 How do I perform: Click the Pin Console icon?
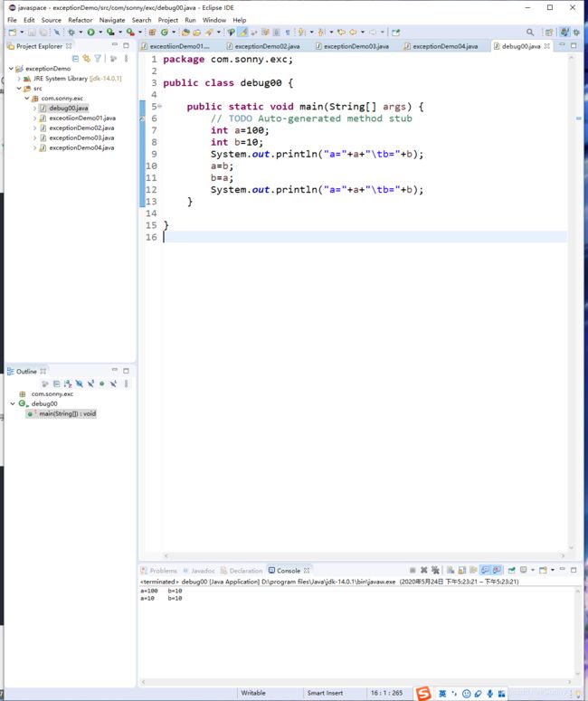tap(511, 570)
